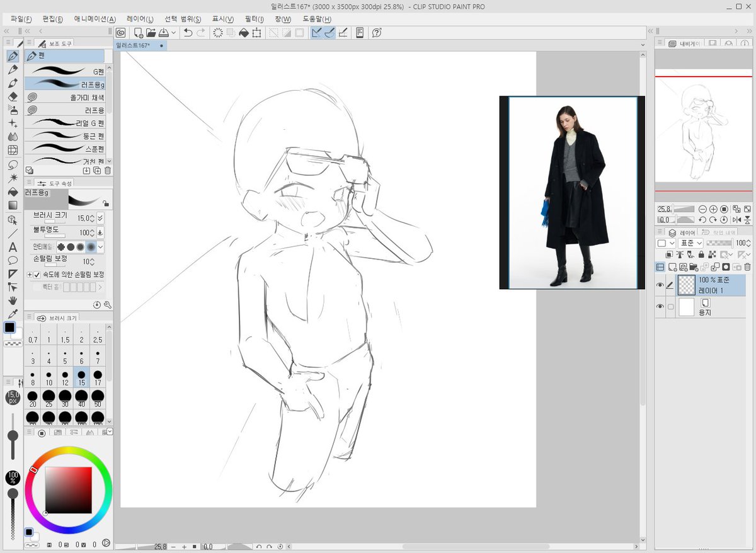This screenshot has height=553, width=756.
Task: Zoom out in the Navigator panel
Action: point(702,209)
